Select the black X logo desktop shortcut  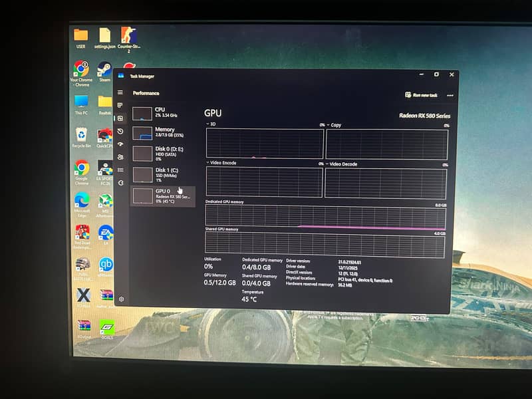(x=83, y=298)
